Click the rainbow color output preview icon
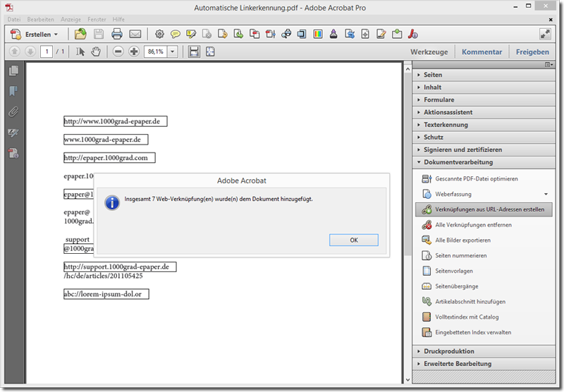564x392 pixels. click(318, 34)
